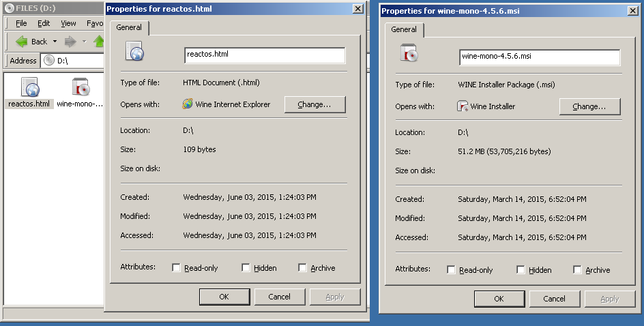This screenshot has width=644, height=326.
Task: Click Change... next to Wine Installer
Action: tap(590, 106)
